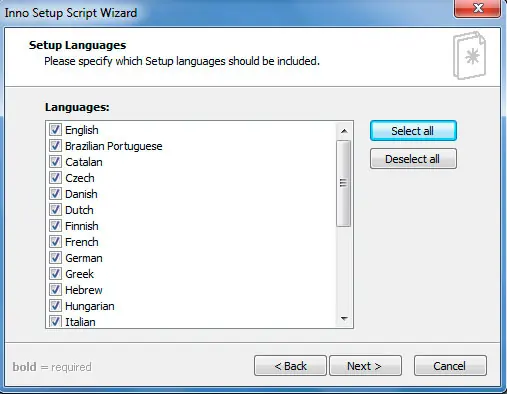Uncheck the Hebrew checkbox
Screen dimensions: 507x394
tap(55, 289)
